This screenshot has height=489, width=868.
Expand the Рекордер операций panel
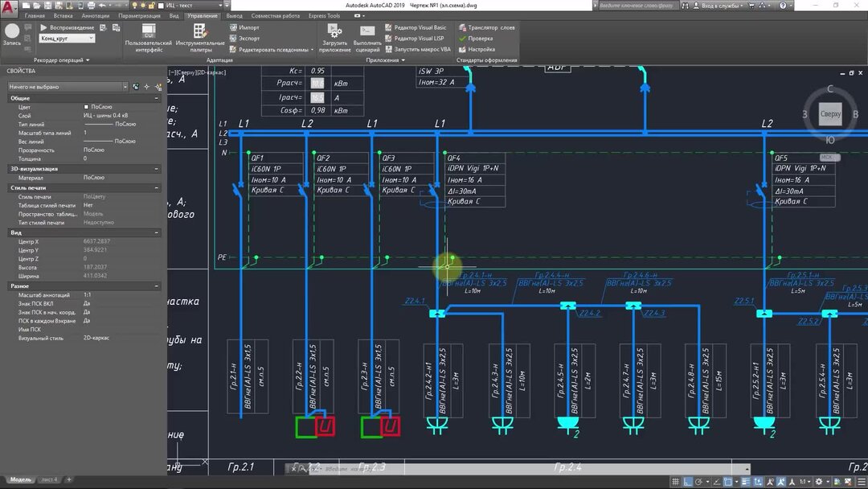pyautogui.click(x=61, y=60)
